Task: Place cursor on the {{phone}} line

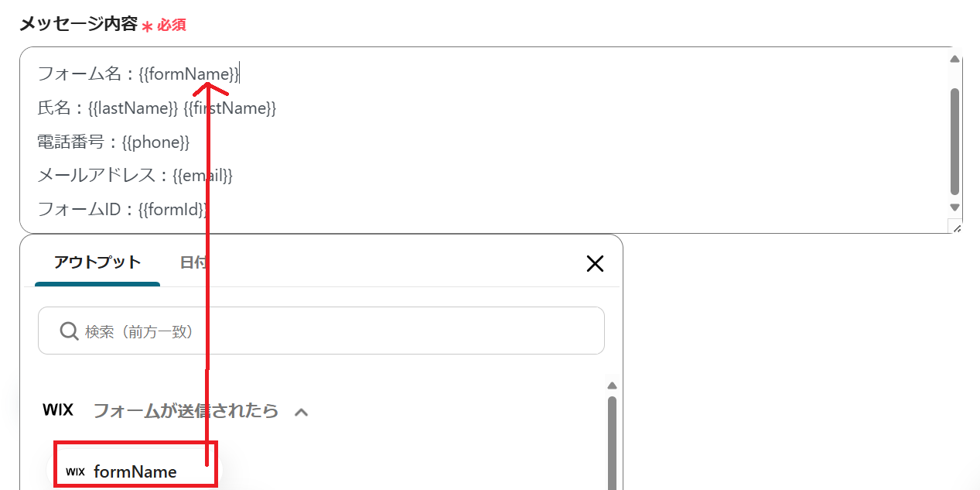Action: coord(155,142)
